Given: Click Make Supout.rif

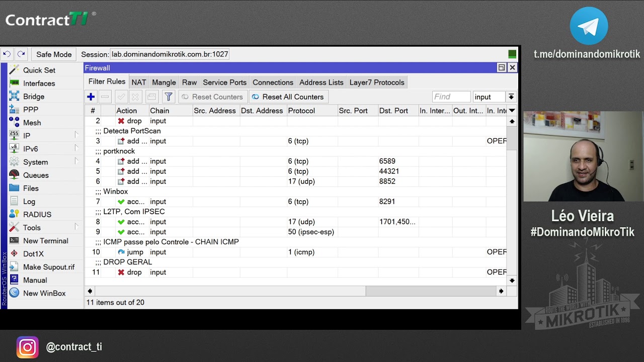Looking at the screenshot, I should pos(49,267).
